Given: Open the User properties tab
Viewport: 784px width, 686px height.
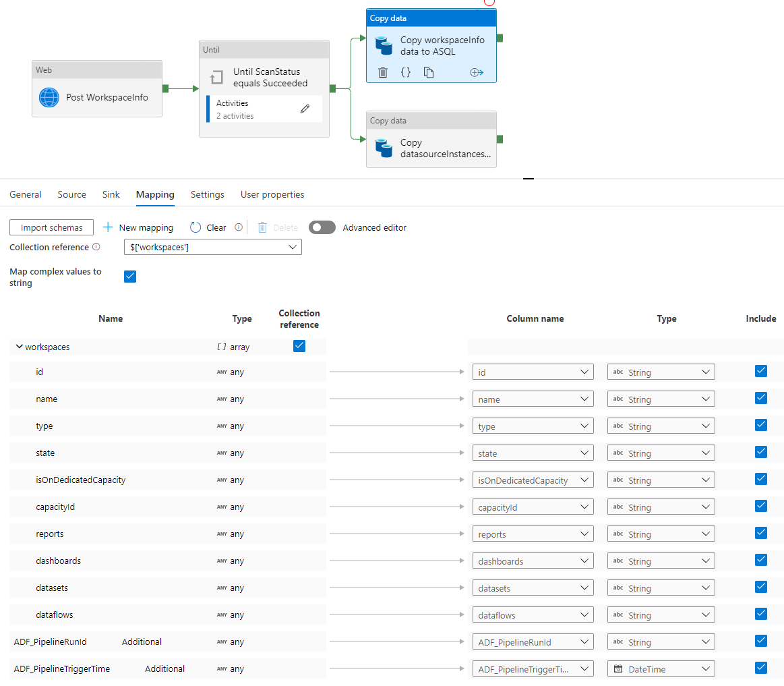Looking at the screenshot, I should 272,194.
